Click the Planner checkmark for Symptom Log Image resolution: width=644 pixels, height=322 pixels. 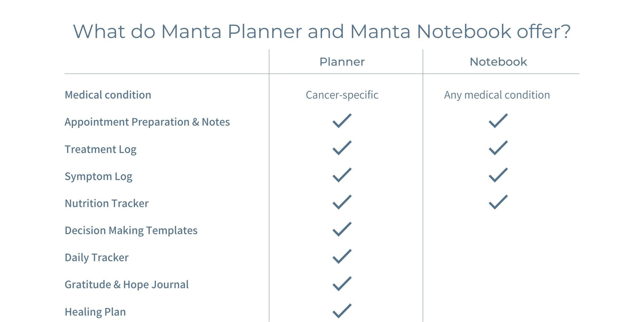coord(342,175)
